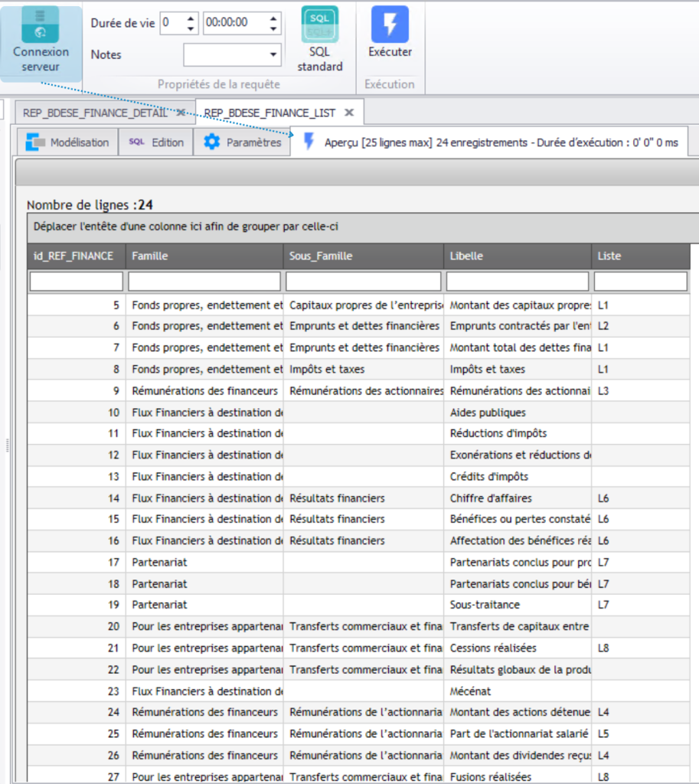
Task: Sort by the id_REF_FINANCE column header
Action: 77,256
